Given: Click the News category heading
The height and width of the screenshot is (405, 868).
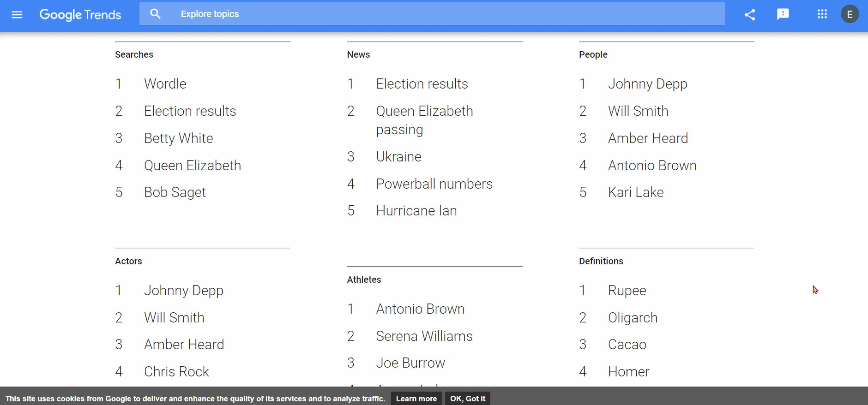Looking at the screenshot, I should coord(358,54).
